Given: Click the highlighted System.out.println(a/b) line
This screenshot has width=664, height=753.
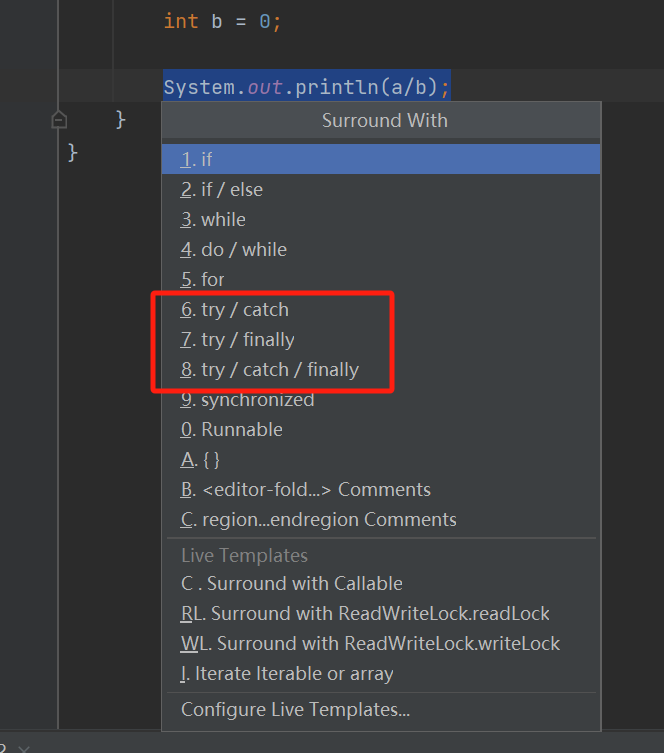Looking at the screenshot, I should tap(306, 86).
